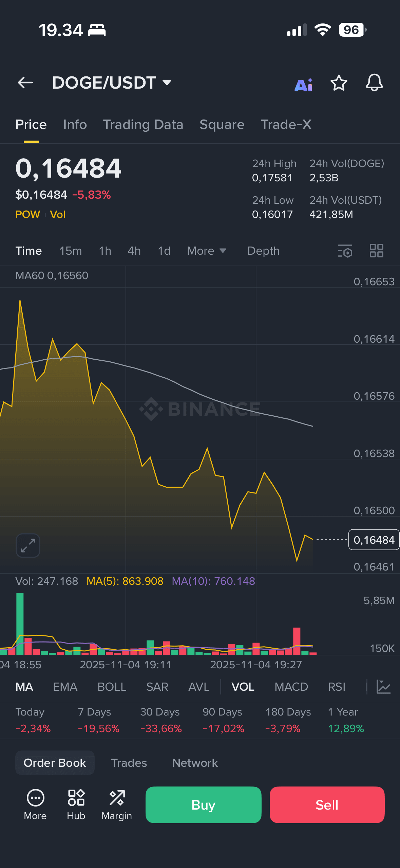Tap the 24h Low value 0,16017
The width and height of the screenshot is (400, 868).
point(272,214)
